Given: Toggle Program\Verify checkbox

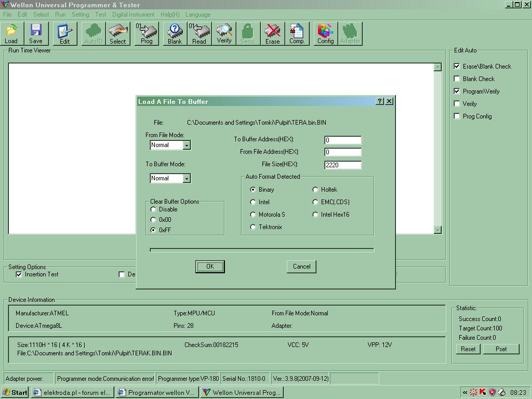Looking at the screenshot, I should pos(457,91).
